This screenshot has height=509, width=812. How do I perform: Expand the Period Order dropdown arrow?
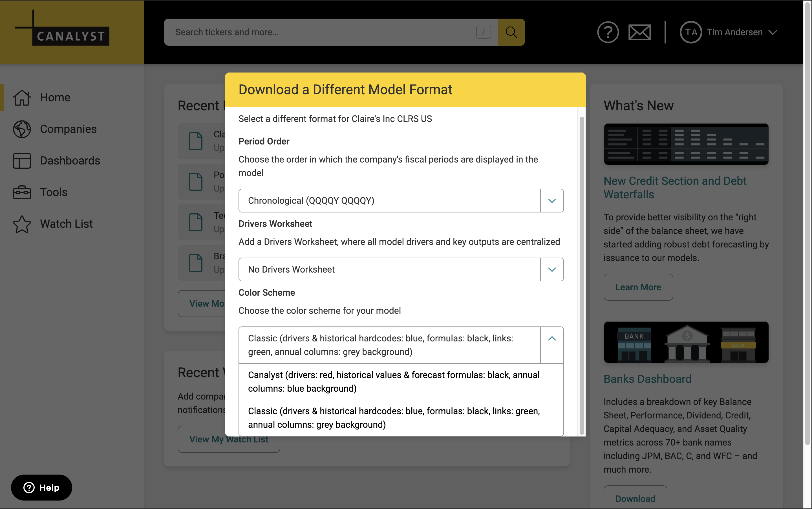pyautogui.click(x=552, y=201)
